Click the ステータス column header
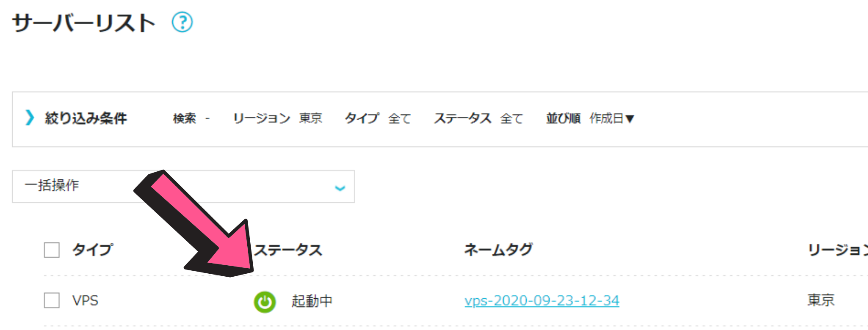 point(288,250)
